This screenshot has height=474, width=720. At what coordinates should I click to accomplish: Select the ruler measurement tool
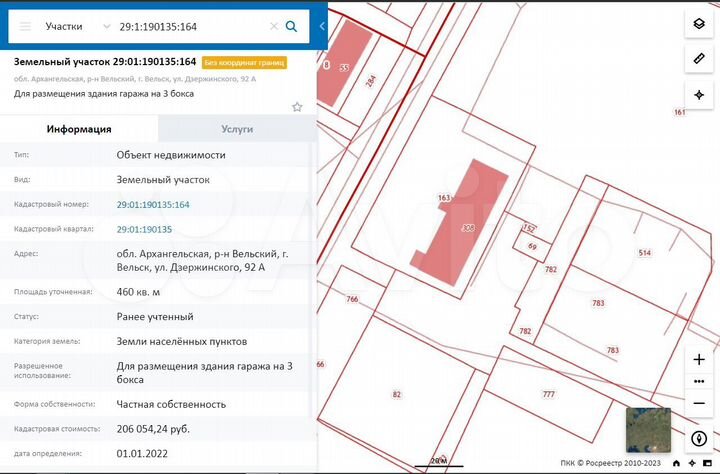coord(699,59)
